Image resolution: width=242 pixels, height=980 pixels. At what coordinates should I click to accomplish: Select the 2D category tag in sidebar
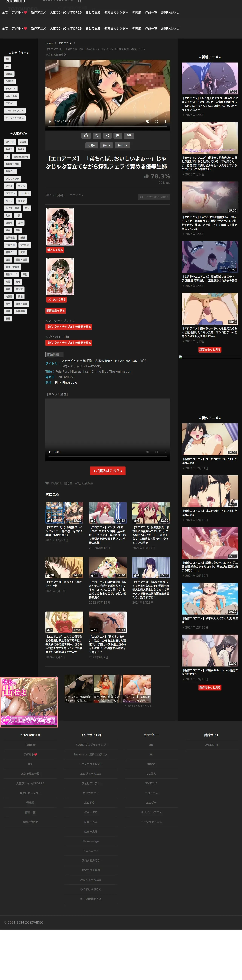(7, 59)
